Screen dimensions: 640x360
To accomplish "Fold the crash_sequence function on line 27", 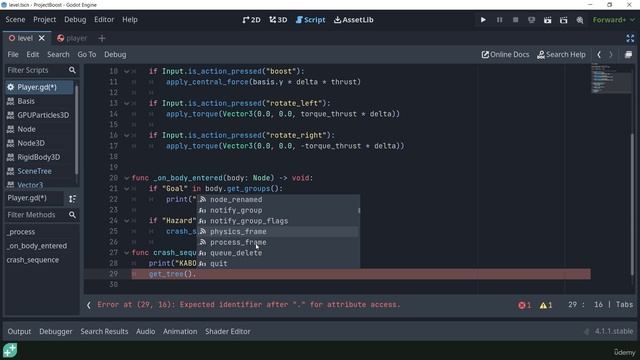I will point(127,253).
